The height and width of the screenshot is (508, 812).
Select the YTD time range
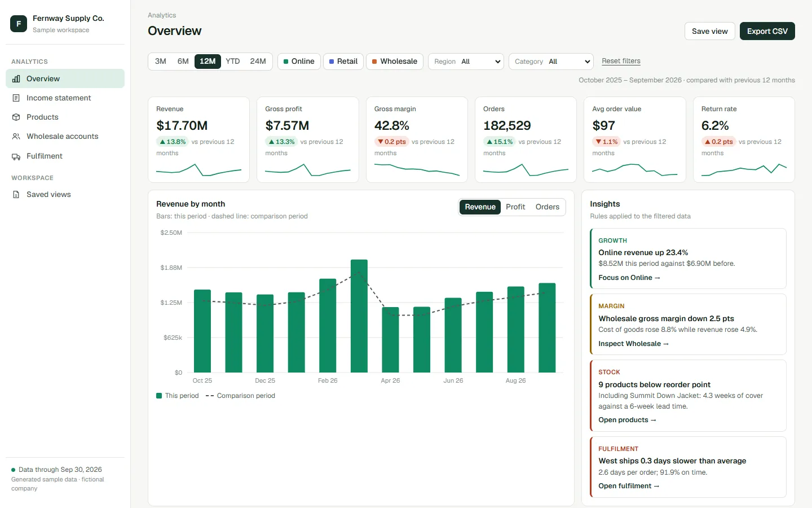[233, 62]
